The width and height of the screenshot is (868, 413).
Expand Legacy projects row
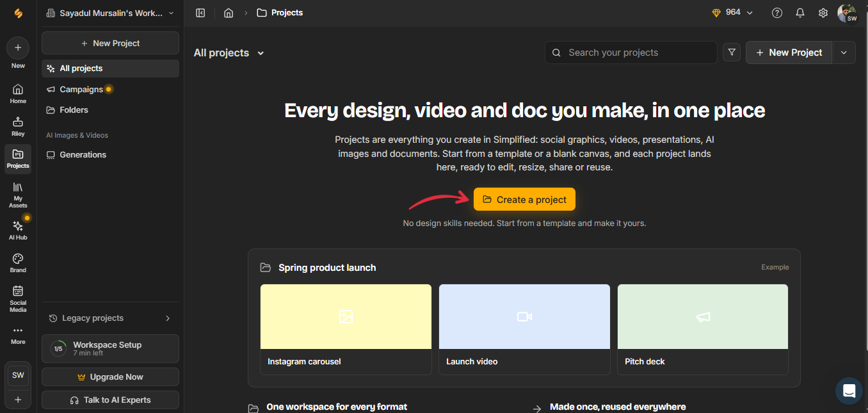click(110, 318)
